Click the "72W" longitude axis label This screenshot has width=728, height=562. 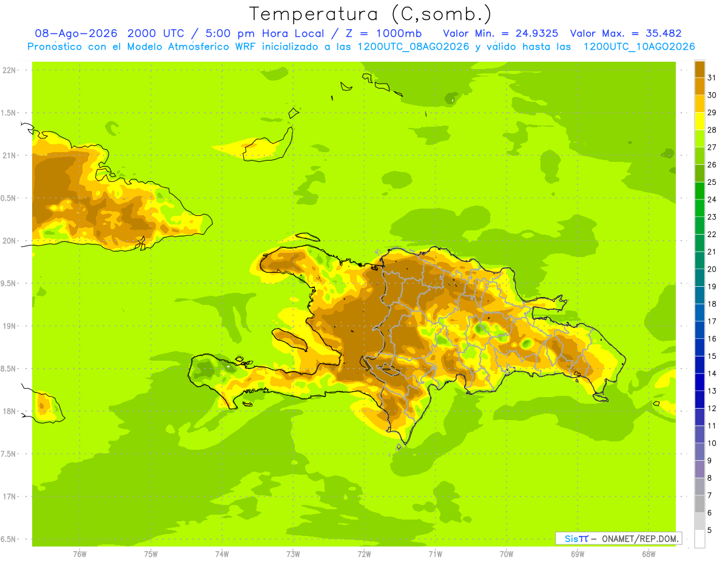coord(364,554)
